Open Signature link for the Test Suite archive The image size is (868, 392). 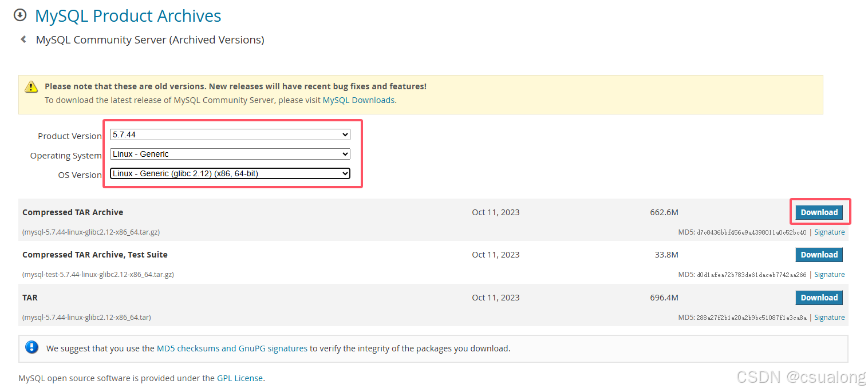829,275
